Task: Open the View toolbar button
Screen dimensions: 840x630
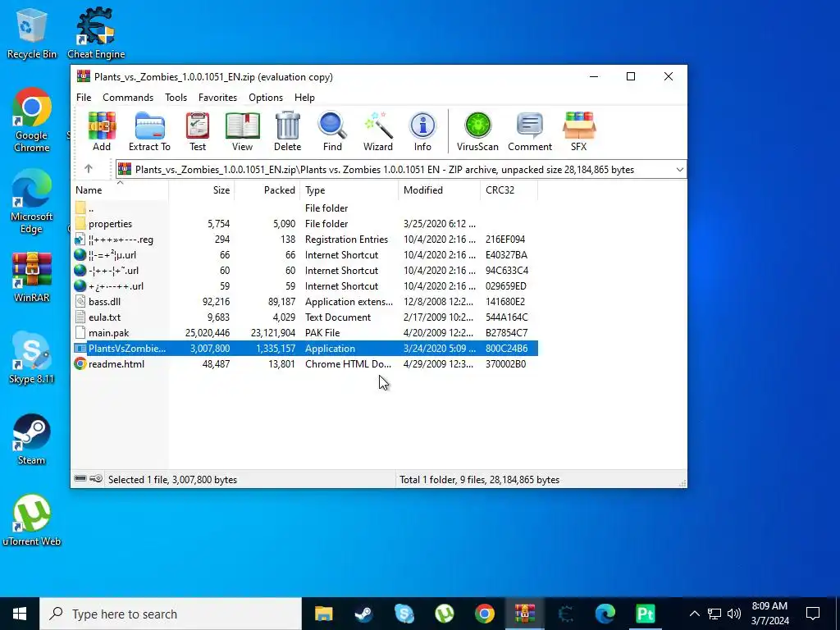Action: click(242, 131)
